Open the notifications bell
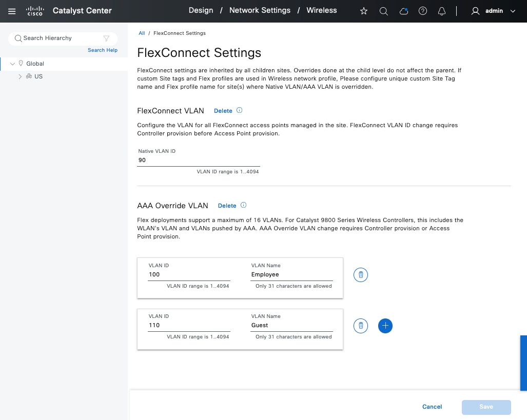 [x=442, y=11]
